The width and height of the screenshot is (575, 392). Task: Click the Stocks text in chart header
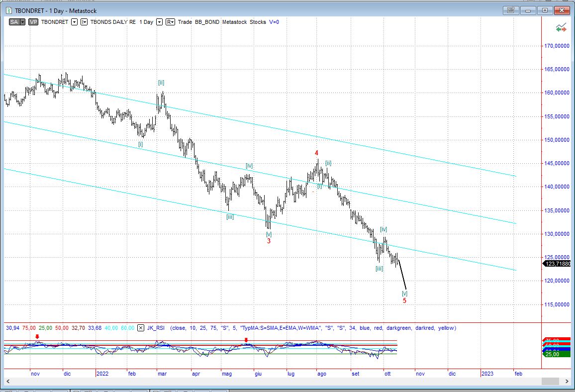(258, 22)
